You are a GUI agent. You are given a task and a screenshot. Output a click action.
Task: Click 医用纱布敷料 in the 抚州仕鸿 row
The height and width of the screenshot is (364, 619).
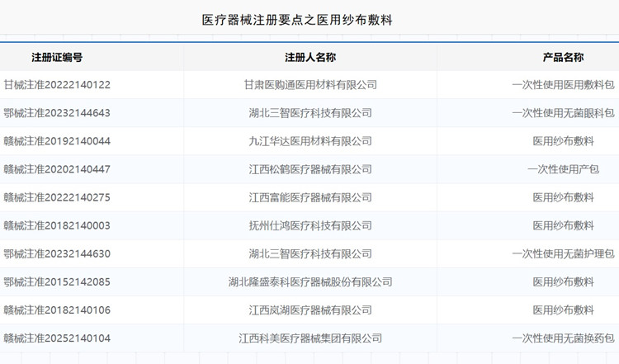(564, 225)
